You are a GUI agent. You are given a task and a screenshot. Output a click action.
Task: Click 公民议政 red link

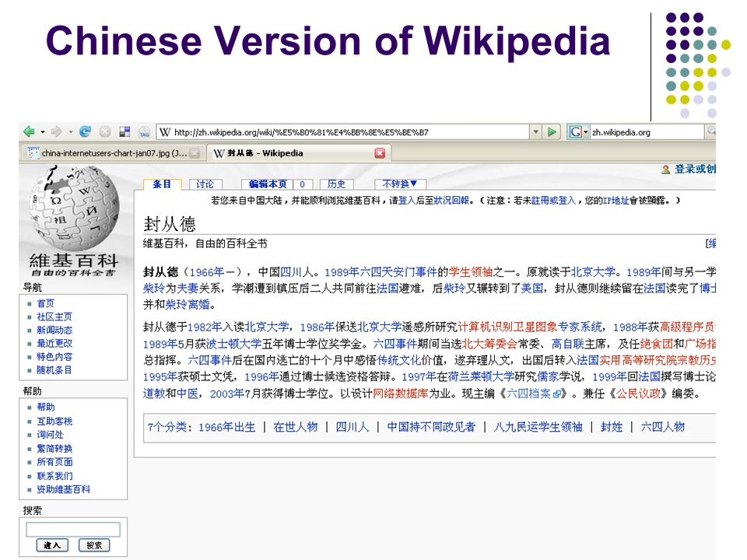click(x=638, y=394)
